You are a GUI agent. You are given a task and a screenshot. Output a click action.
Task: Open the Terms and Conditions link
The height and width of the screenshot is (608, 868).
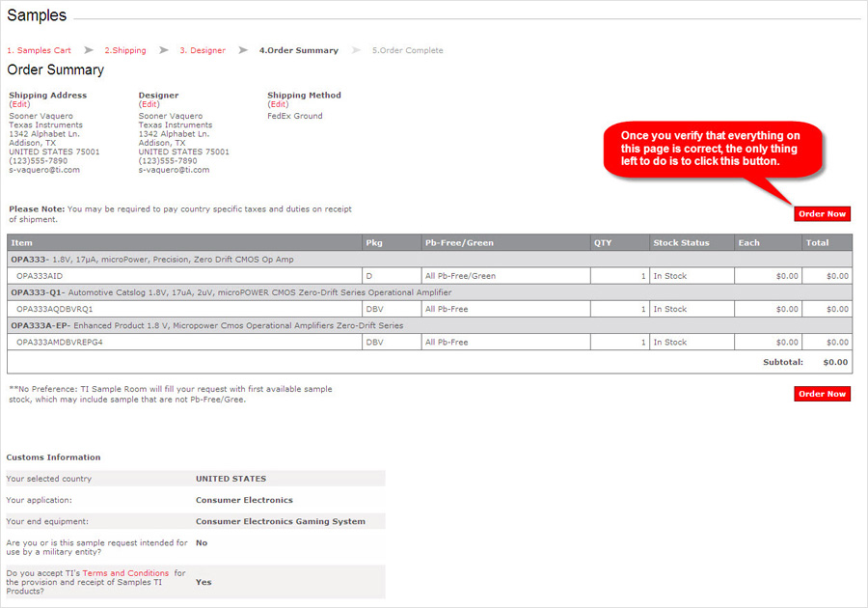point(125,573)
